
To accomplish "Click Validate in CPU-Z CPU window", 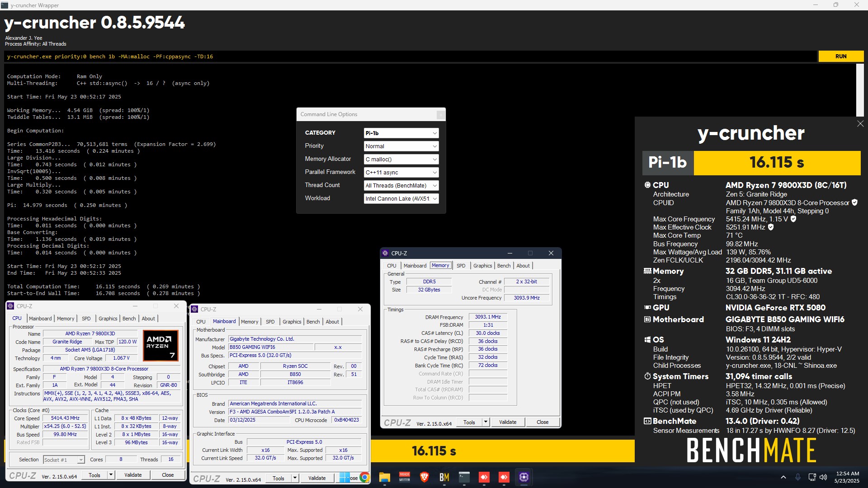I will 133,475.
